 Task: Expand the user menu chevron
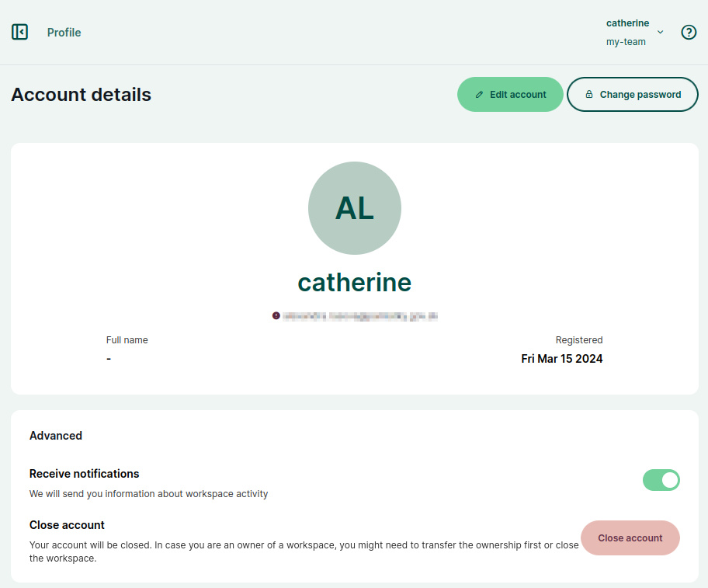pos(660,32)
